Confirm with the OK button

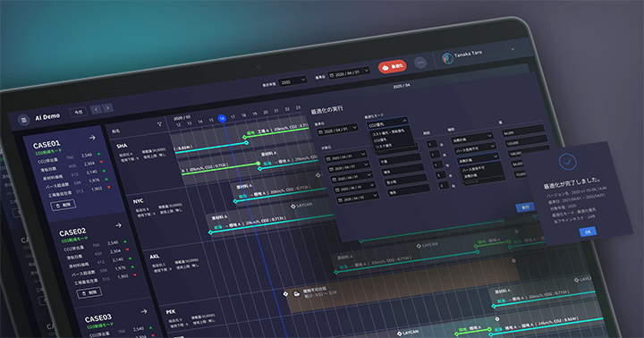click(x=588, y=232)
